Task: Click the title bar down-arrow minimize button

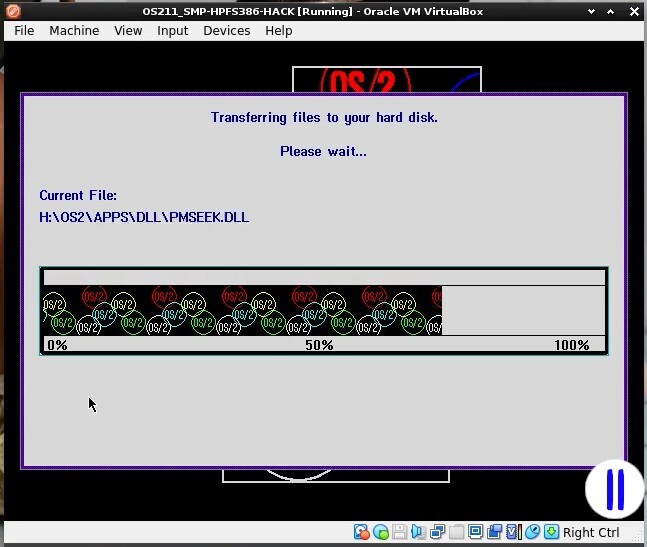Action: pos(591,12)
